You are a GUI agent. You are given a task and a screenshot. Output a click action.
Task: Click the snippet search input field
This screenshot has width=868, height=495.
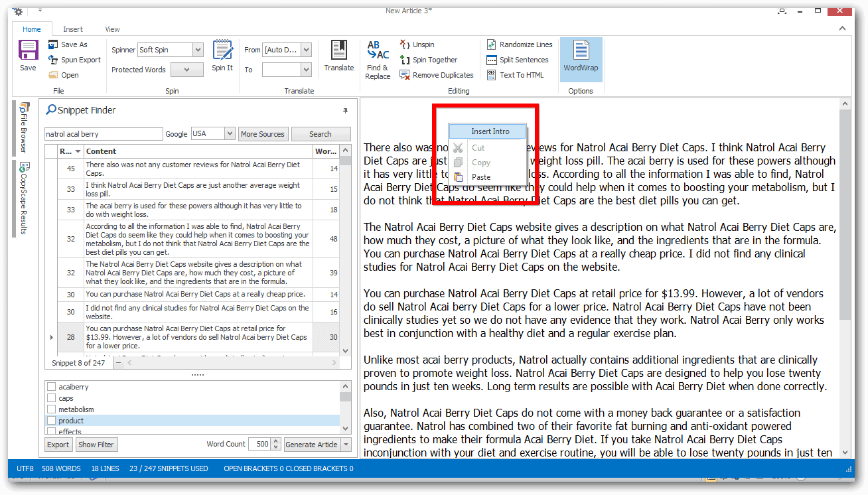point(103,134)
